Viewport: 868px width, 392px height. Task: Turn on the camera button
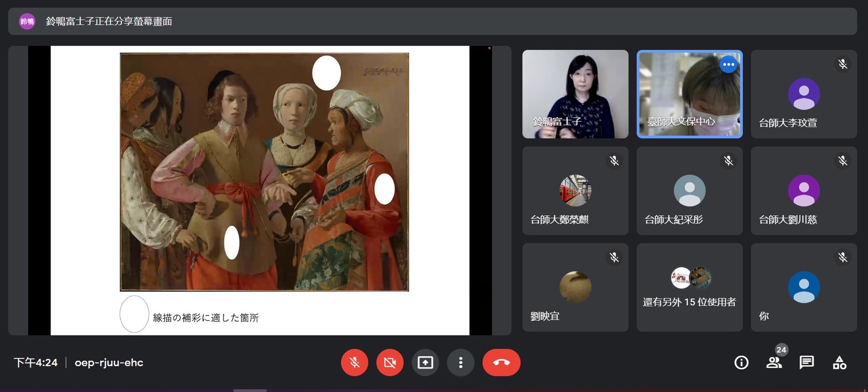coord(390,362)
